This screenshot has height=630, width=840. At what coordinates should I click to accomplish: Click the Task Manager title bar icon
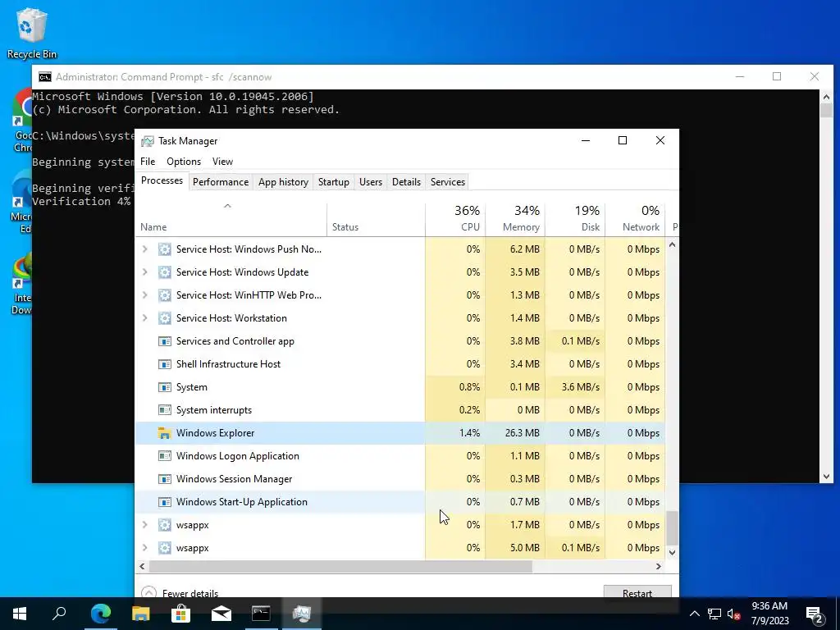point(148,141)
